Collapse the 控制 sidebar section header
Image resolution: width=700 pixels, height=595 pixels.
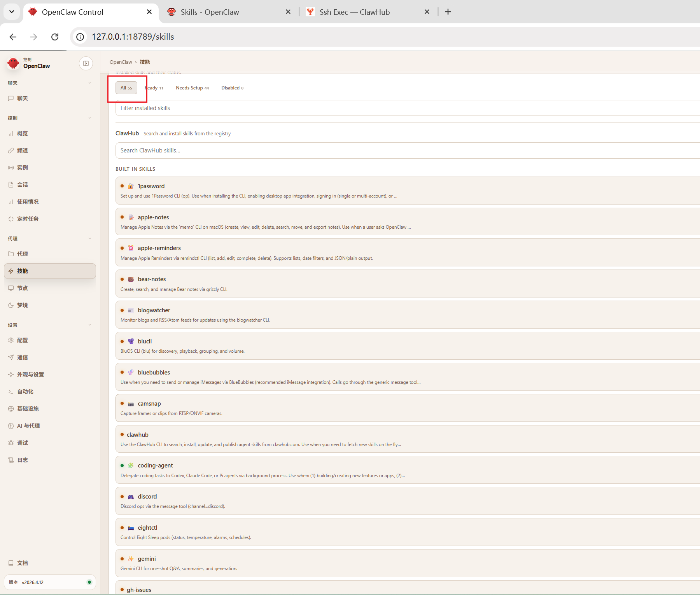(x=50, y=118)
